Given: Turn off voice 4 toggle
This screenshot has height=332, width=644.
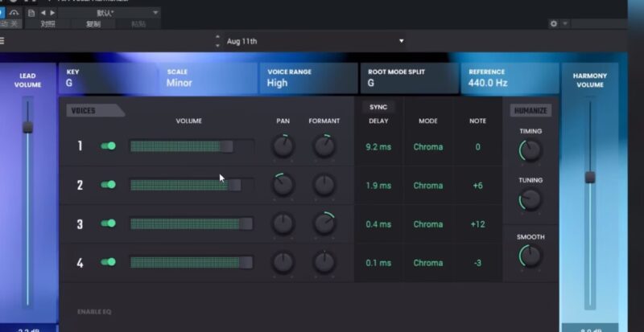Looking at the screenshot, I should tap(108, 262).
